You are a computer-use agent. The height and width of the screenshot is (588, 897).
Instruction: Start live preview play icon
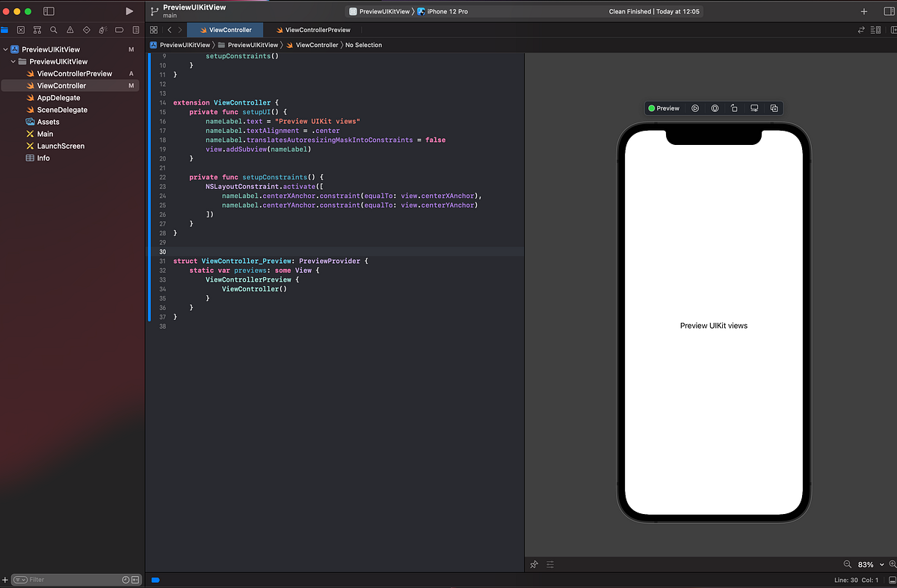tap(694, 108)
